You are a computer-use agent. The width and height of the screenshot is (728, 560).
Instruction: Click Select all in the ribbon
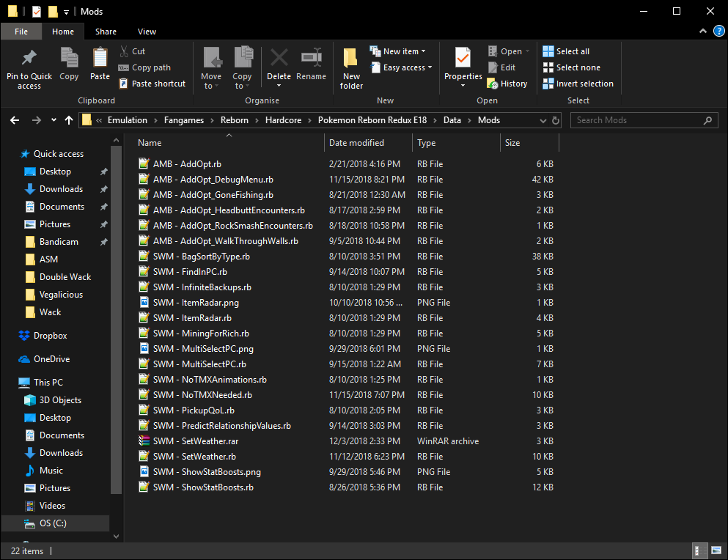tap(566, 51)
